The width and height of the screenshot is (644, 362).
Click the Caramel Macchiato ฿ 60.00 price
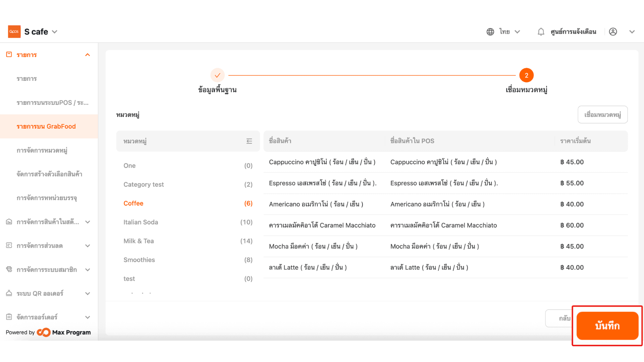(x=572, y=225)
